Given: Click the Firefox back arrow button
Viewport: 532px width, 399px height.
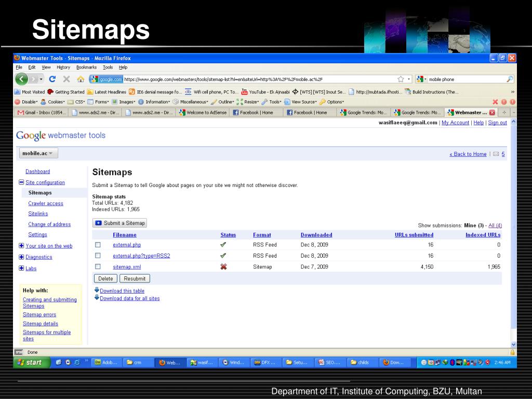Looking at the screenshot, I should 22,79.
